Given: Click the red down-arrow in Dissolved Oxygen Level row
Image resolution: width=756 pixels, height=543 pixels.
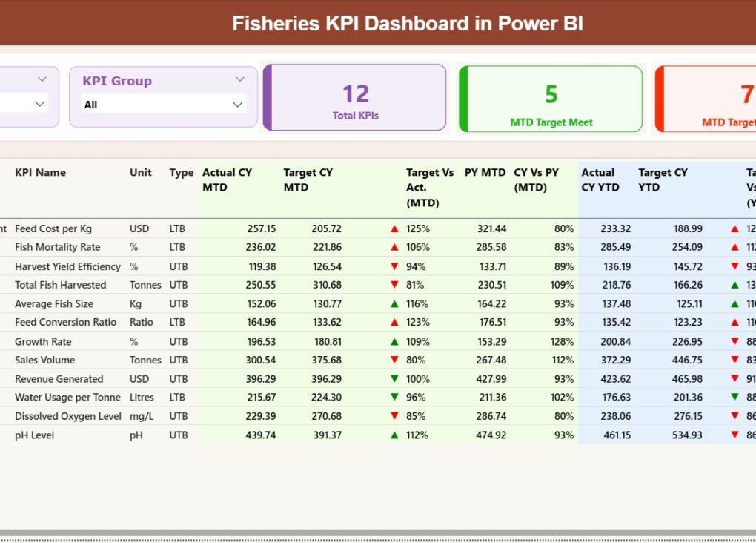Looking at the screenshot, I should [x=394, y=416].
